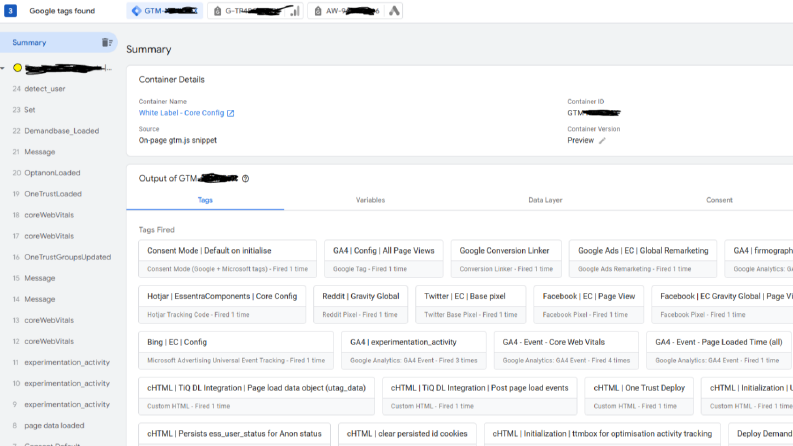This screenshot has width=793, height=446.
Task: Open the Tags tab
Action: pos(205,200)
